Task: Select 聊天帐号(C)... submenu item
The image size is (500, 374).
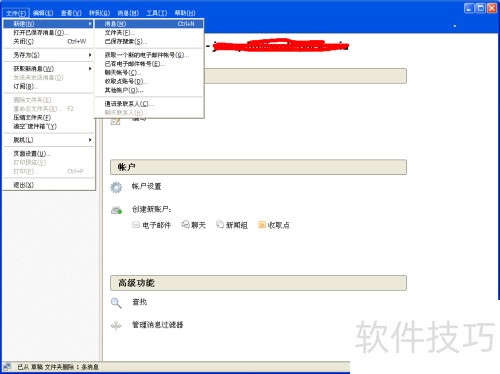Action: pyautogui.click(x=149, y=72)
